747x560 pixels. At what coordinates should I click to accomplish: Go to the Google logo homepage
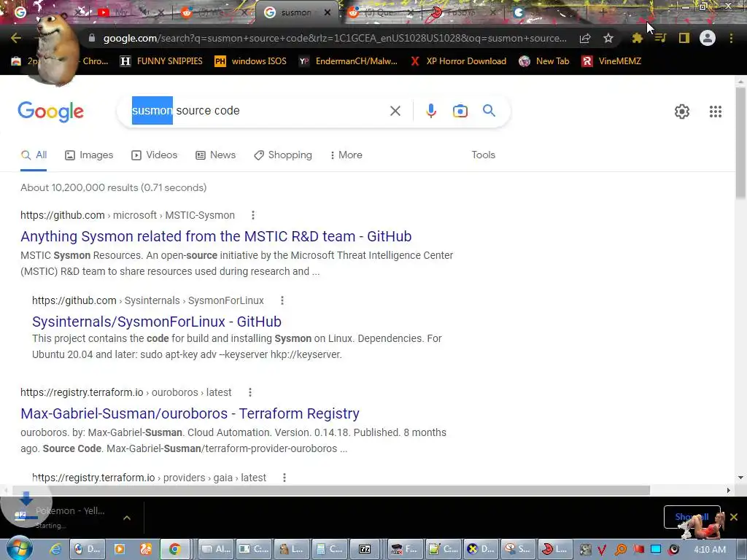tap(51, 112)
